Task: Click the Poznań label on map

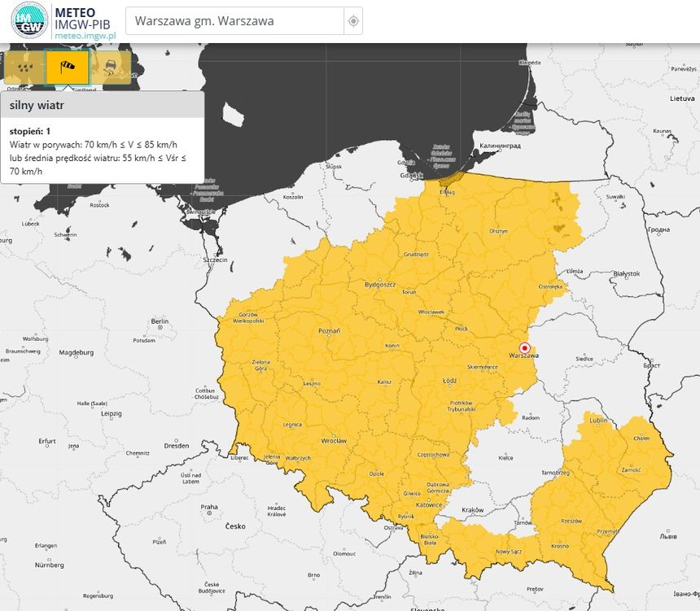Action: pos(329,330)
